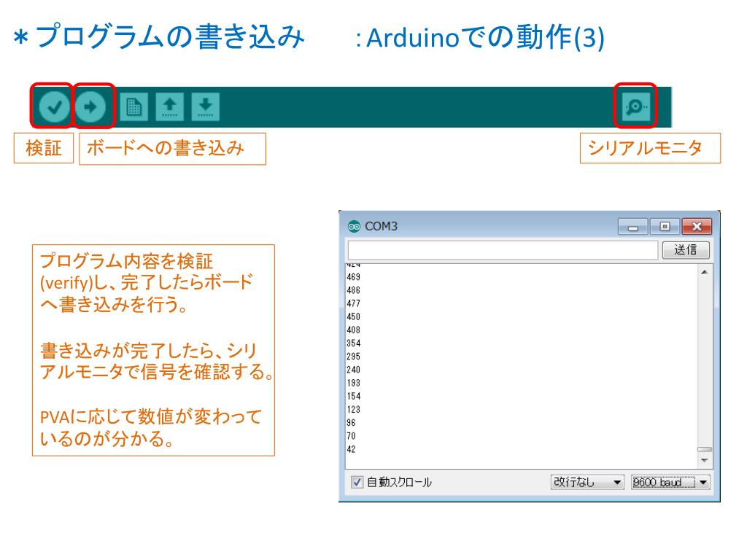This screenshot has height=560, width=747.
Task: Expand the 改行なし line ending dropdown
Action: tap(588, 482)
